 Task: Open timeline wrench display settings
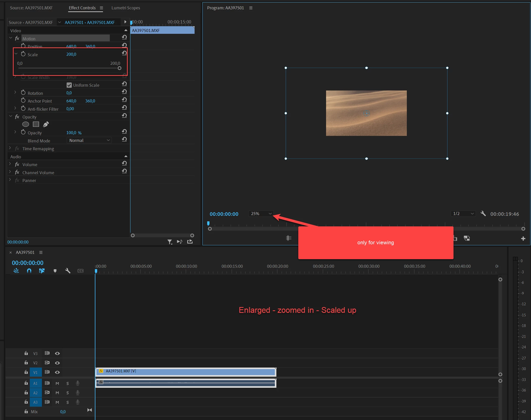pos(68,271)
